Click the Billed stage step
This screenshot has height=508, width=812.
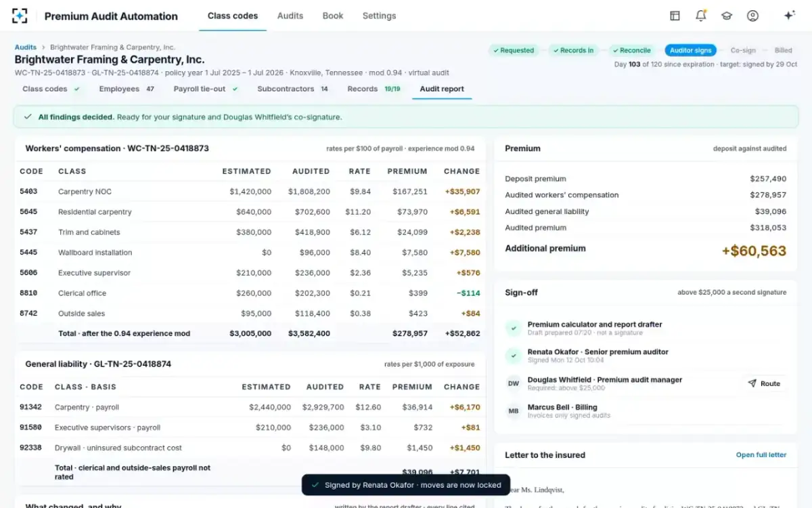784,50
